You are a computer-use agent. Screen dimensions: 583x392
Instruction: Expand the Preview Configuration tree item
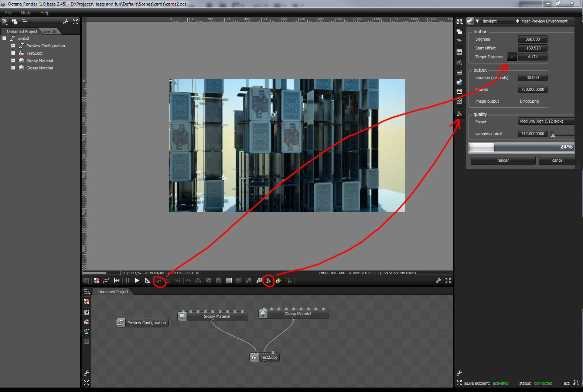[x=13, y=46]
